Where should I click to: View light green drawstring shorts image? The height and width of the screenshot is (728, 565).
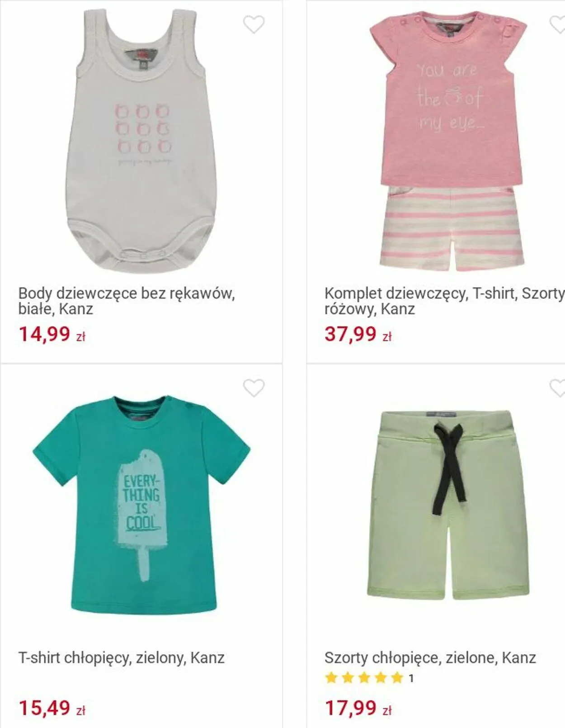[448, 505]
